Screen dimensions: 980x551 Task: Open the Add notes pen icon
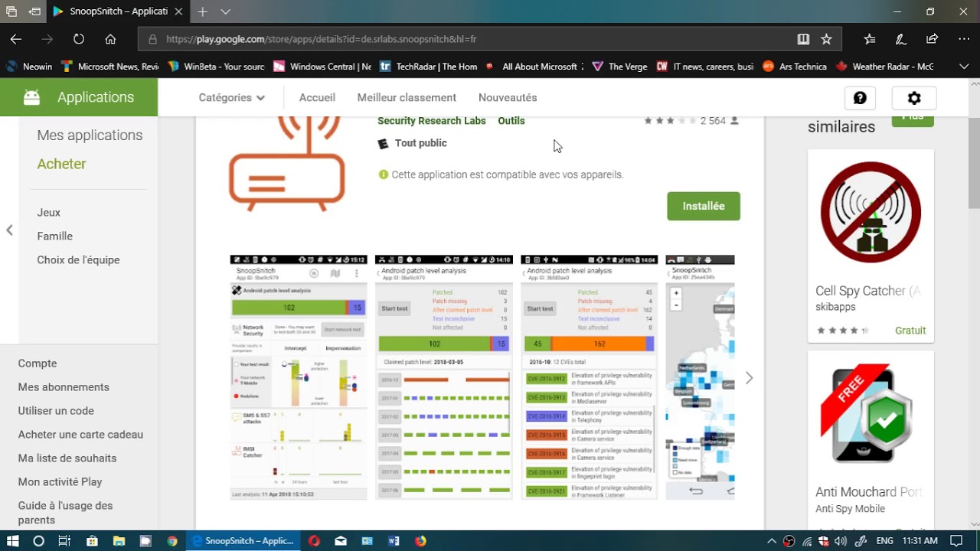(x=901, y=39)
